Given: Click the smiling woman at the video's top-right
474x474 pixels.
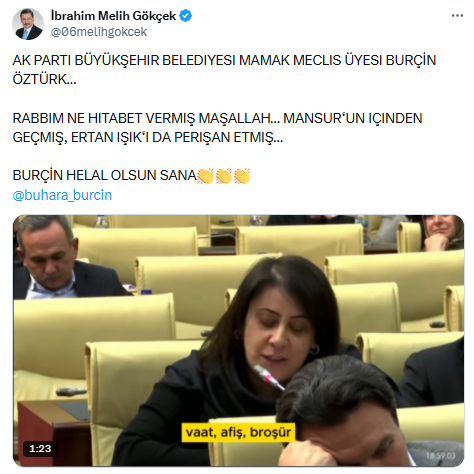Looking at the screenshot, I should point(442,232).
